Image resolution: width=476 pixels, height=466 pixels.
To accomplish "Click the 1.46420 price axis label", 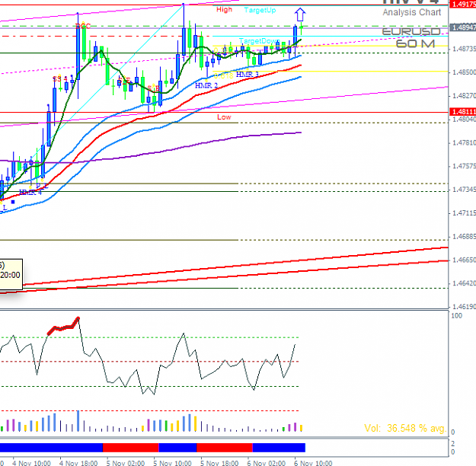I will (464, 283).
